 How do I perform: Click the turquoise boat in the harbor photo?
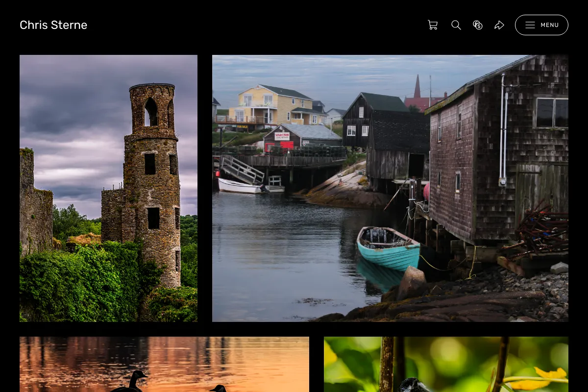(x=388, y=248)
